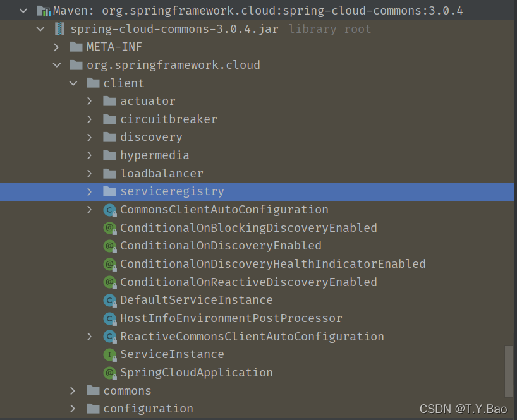Select 'DefaultServiceInstance' class name

pos(197,300)
